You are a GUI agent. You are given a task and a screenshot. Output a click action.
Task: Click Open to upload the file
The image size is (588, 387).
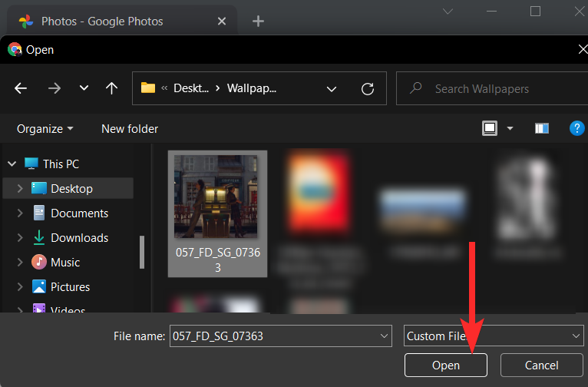point(445,365)
